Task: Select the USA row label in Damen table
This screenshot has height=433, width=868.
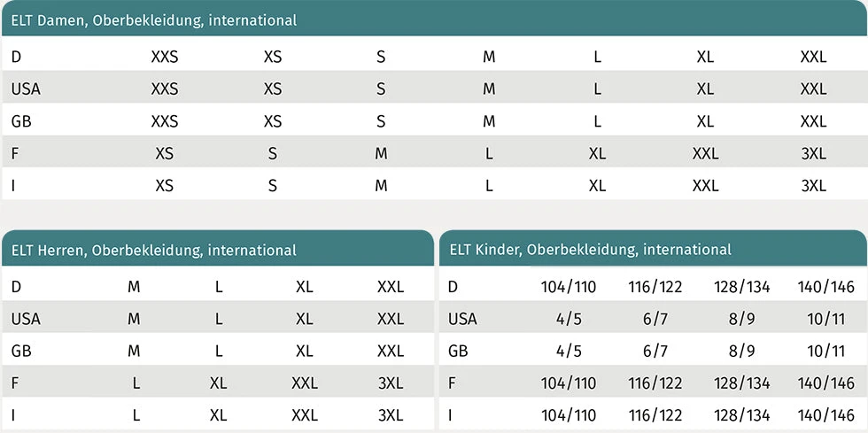Action: click(26, 89)
